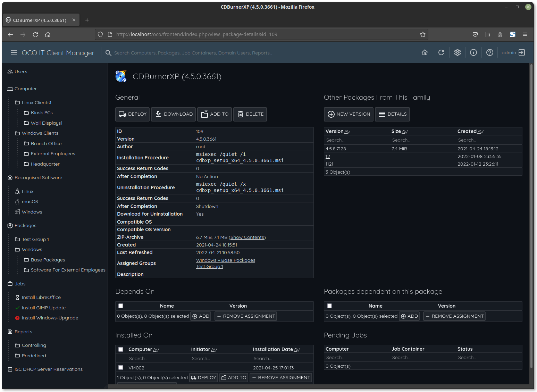Sort family packages by Size column
Screen dimensions: 537x392
click(400, 131)
